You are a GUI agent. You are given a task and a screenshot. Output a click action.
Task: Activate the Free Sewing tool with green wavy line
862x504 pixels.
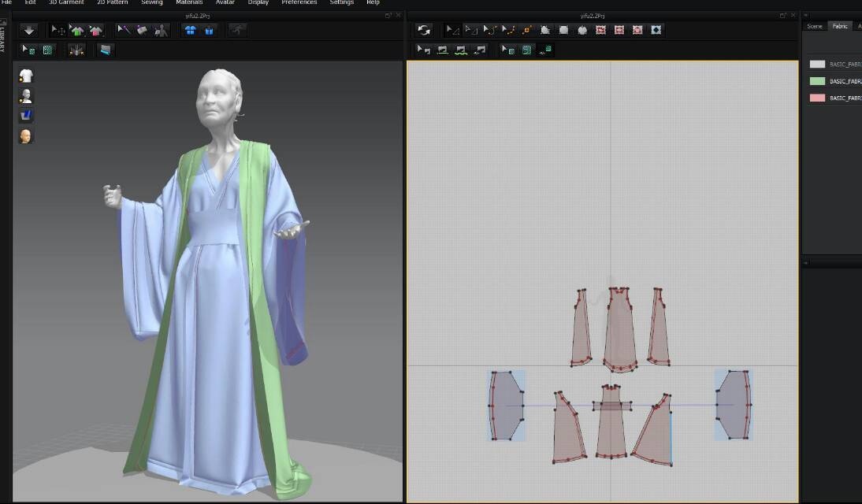point(461,50)
